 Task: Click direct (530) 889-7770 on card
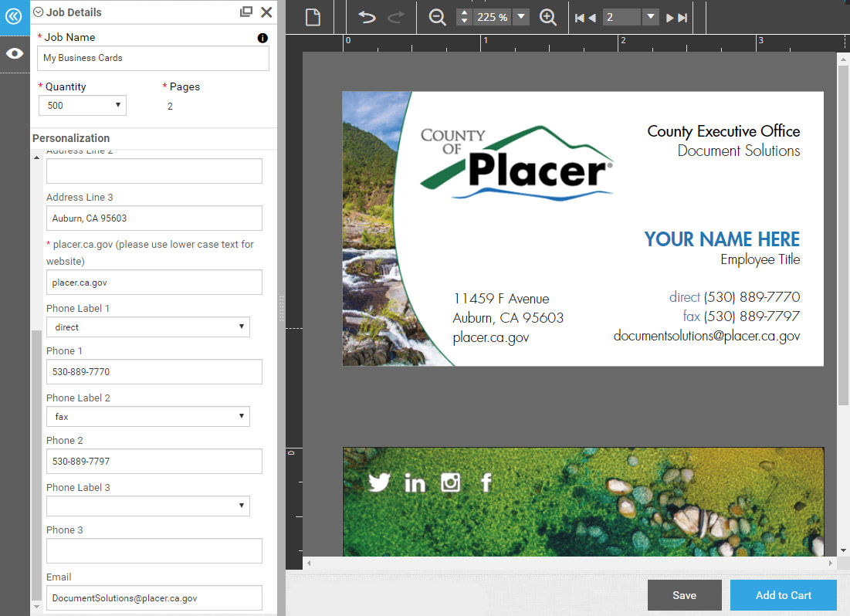coord(734,297)
